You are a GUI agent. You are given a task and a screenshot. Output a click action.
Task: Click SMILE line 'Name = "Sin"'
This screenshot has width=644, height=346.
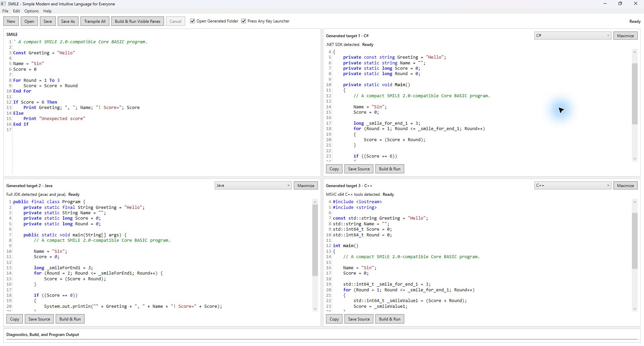tap(29, 64)
